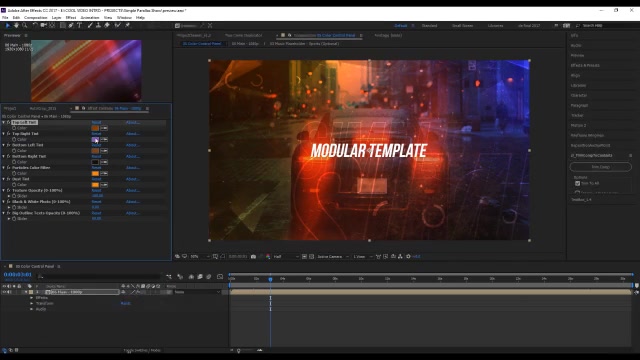The image size is (640, 360).
Task: Take a snapshot with camera icon
Action: (253, 257)
